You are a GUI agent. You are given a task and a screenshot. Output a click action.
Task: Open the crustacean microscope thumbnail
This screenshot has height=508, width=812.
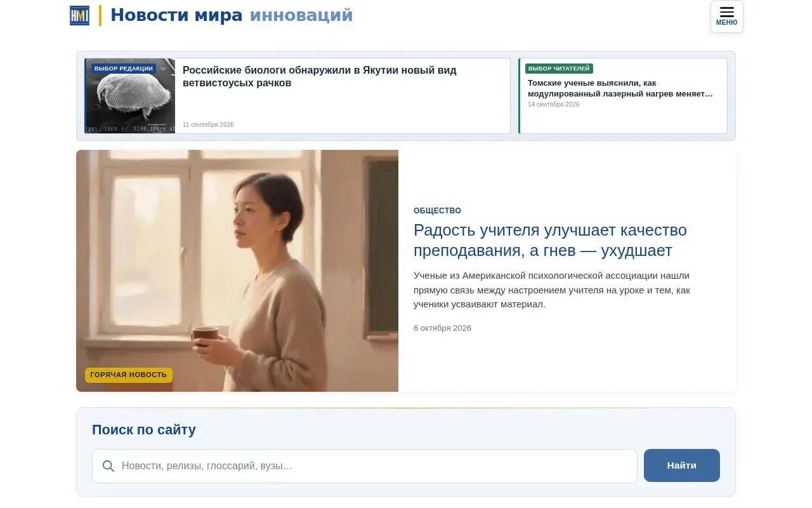click(130, 96)
